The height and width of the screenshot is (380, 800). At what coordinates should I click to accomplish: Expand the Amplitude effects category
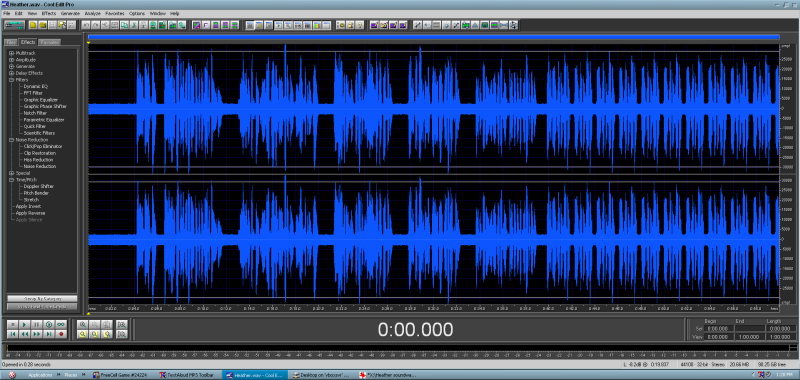11,60
